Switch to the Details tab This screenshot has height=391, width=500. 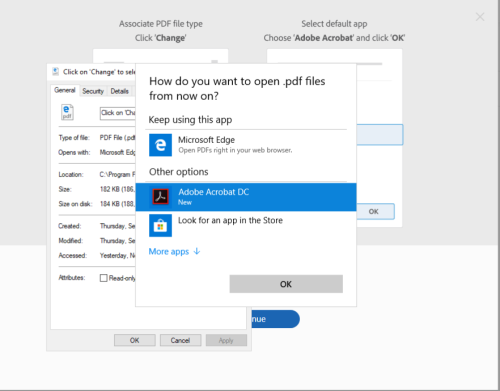click(x=119, y=91)
